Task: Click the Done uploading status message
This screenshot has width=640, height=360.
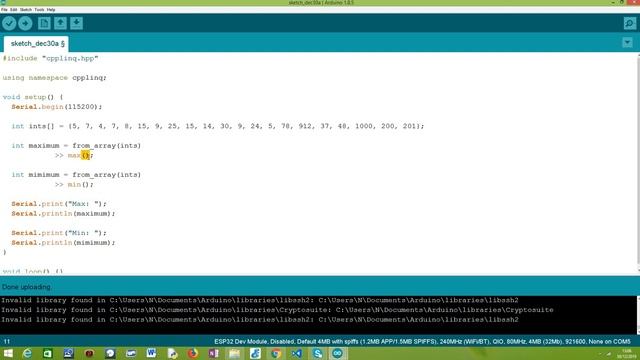Action: click(x=27, y=287)
